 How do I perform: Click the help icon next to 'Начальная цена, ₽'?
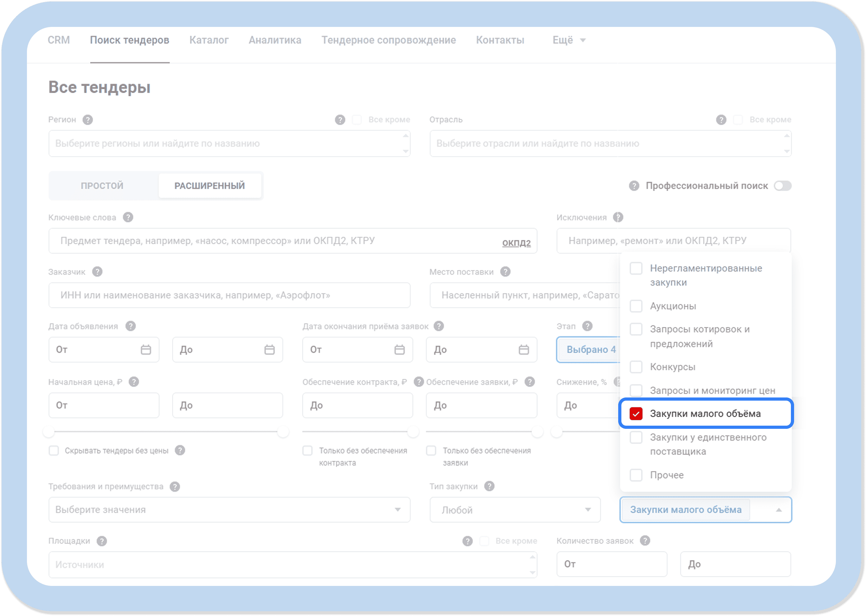tap(134, 382)
